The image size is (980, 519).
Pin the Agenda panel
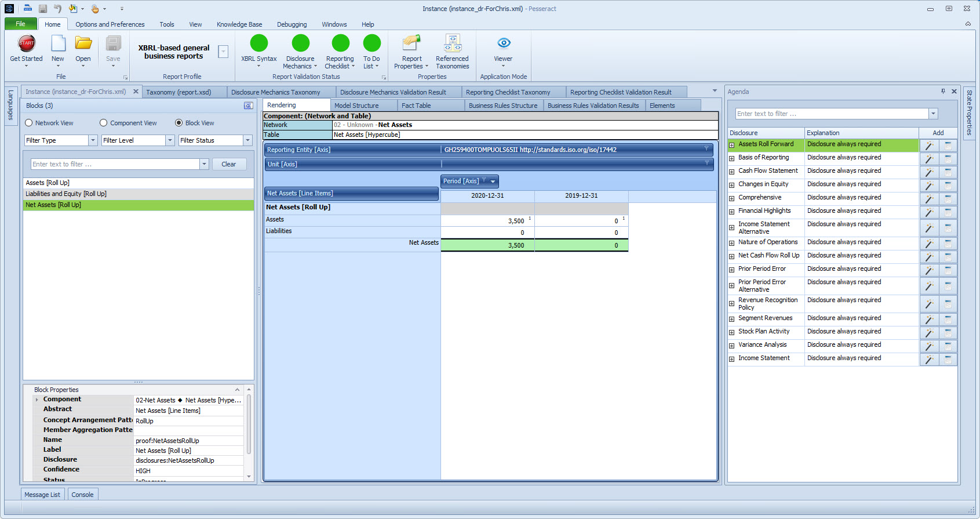click(943, 92)
